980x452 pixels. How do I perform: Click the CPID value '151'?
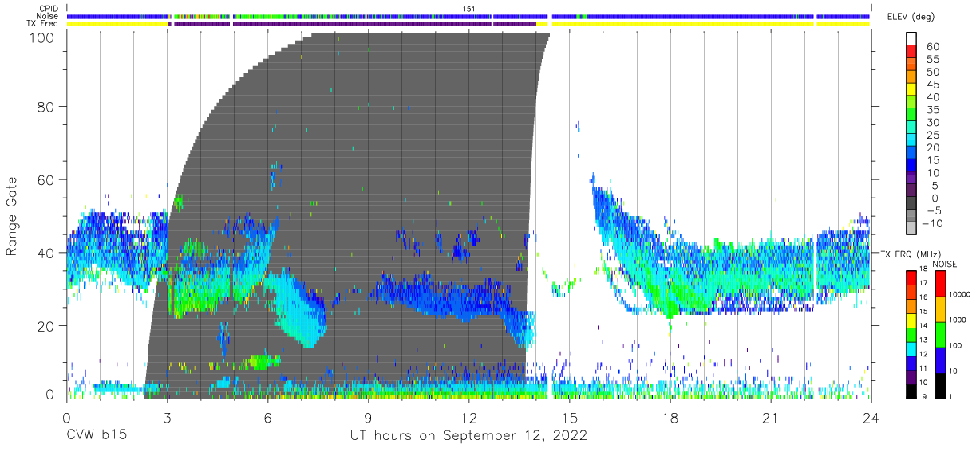[469, 9]
